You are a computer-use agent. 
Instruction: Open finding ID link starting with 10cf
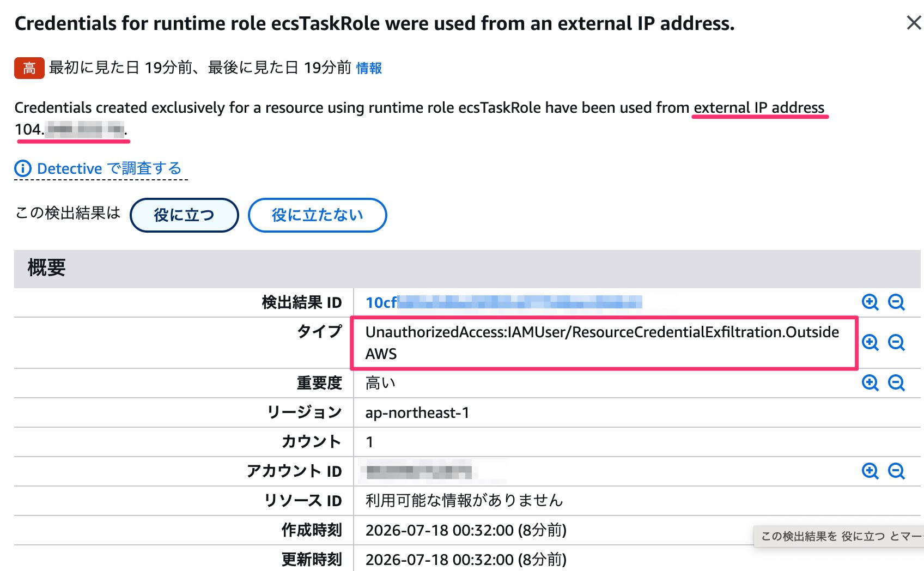(503, 302)
